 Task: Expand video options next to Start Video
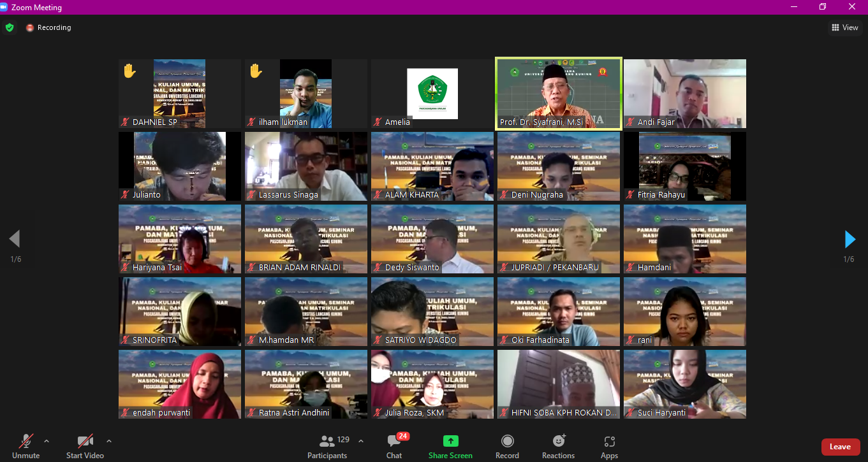tap(108, 440)
